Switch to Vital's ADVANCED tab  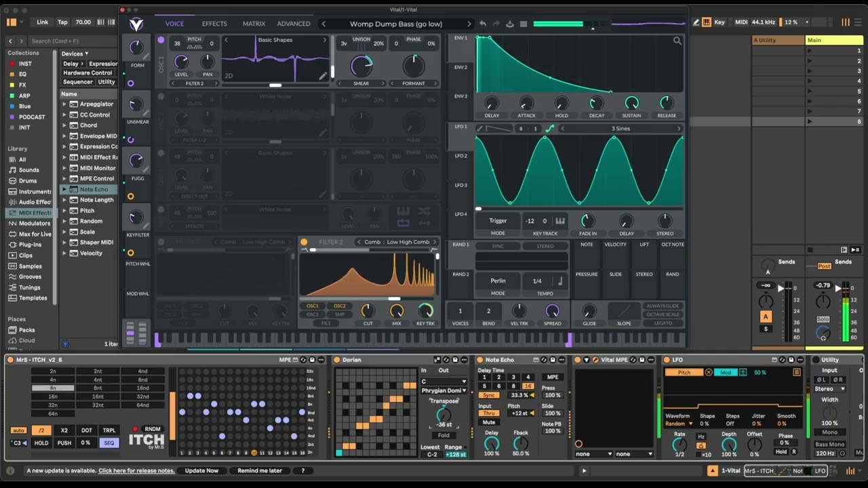294,24
